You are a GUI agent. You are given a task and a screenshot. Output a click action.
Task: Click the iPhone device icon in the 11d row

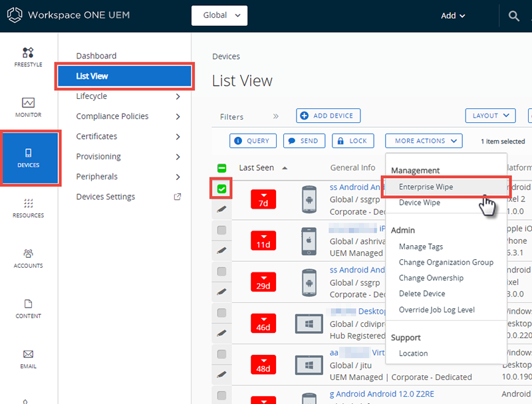click(309, 241)
